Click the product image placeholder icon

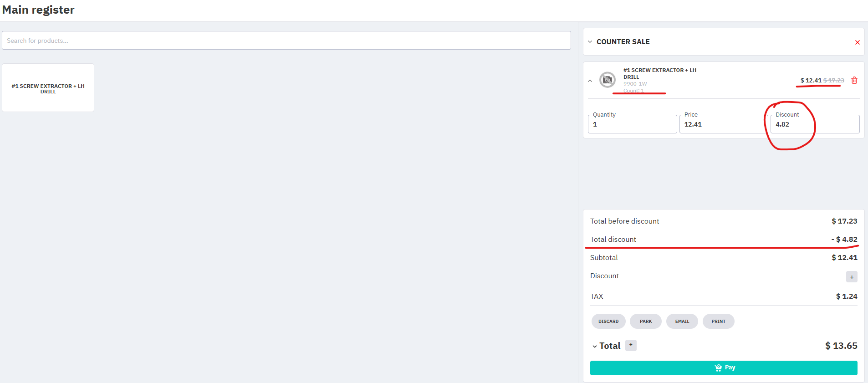point(607,80)
